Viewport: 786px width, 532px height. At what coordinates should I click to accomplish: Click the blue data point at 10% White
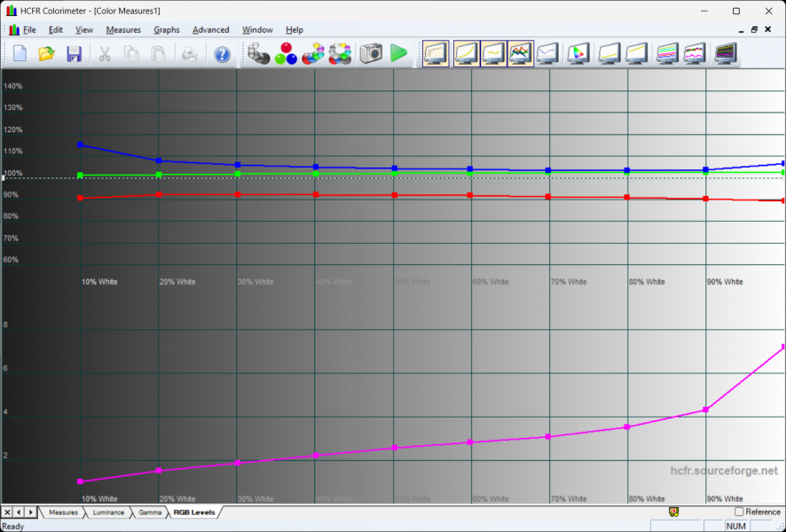(x=81, y=145)
